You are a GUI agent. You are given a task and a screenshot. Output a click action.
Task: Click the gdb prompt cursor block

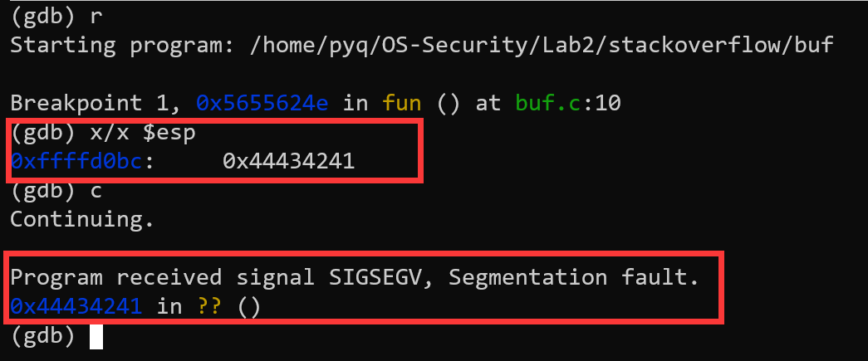coord(96,336)
